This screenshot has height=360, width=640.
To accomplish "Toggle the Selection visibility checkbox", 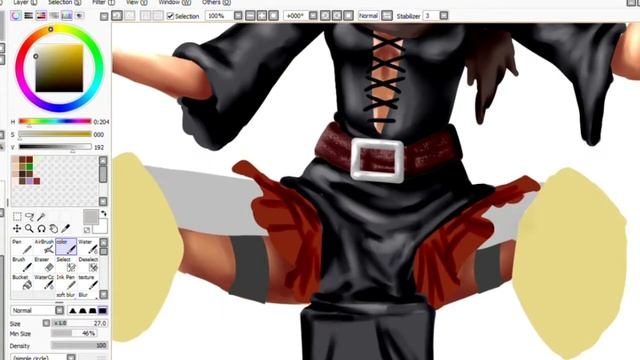I will pos(171,16).
